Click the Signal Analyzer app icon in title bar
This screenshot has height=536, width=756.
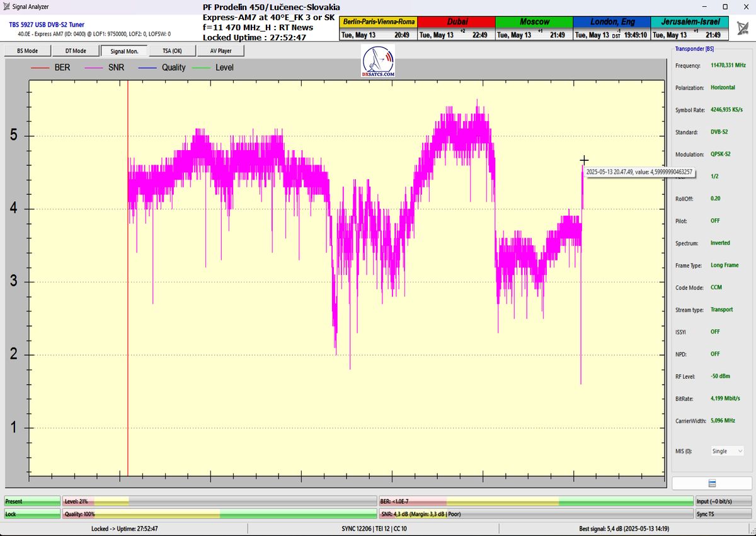pos(6,6)
